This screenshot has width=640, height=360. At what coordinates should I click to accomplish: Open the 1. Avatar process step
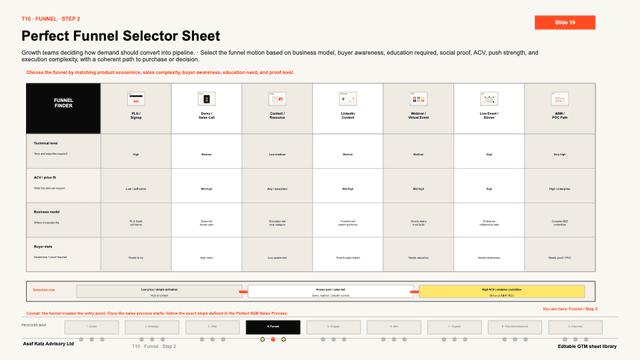(91, 327)
